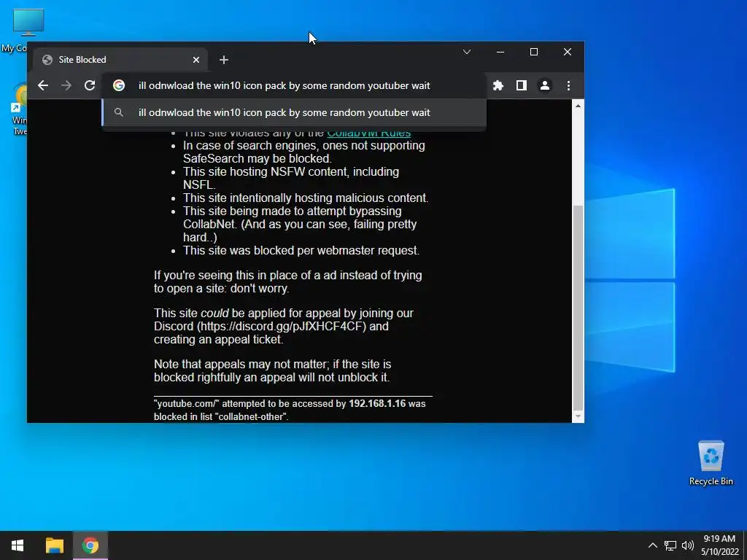The height and width of the screenshot is (560, 747).
Task: Click the greyed forward navigation arrow
Action: pos(66,86)
